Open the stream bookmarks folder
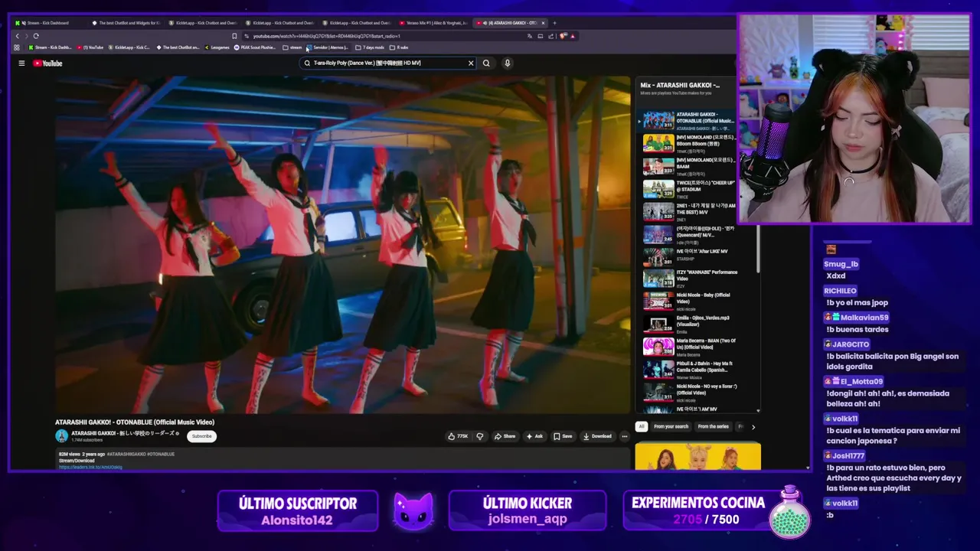The width and height of the screenshot is (980, 551). [292, 47]
